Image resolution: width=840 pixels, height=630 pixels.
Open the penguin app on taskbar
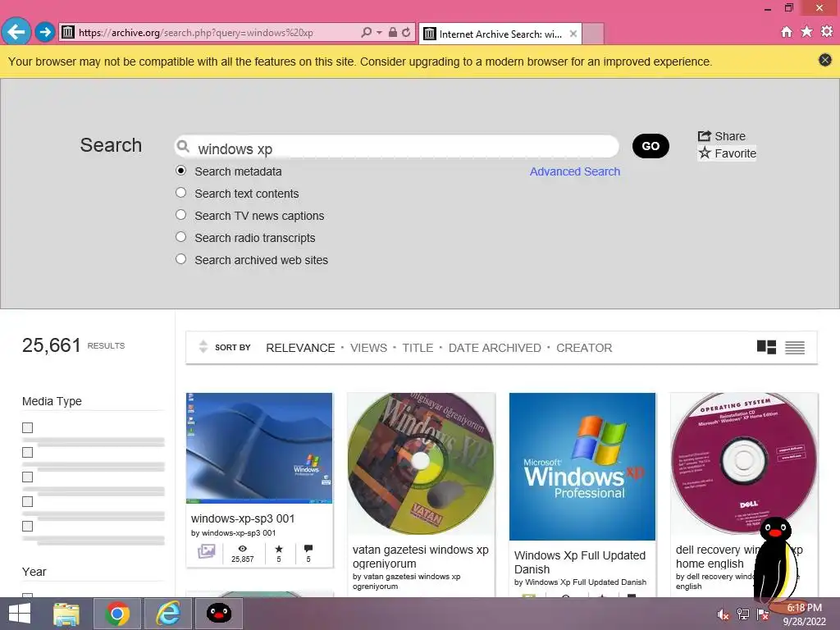click(x=219, y=614)
